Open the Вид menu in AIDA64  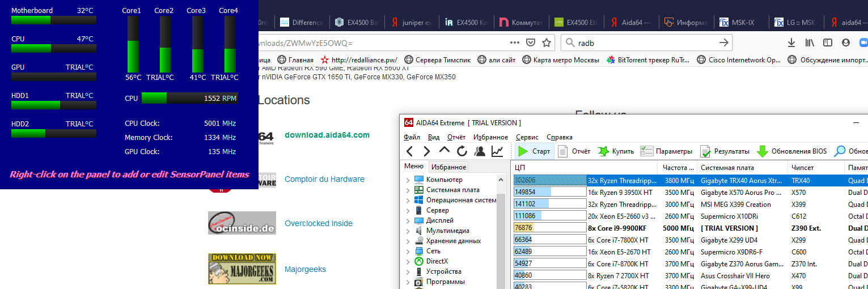tap(434, 137)
